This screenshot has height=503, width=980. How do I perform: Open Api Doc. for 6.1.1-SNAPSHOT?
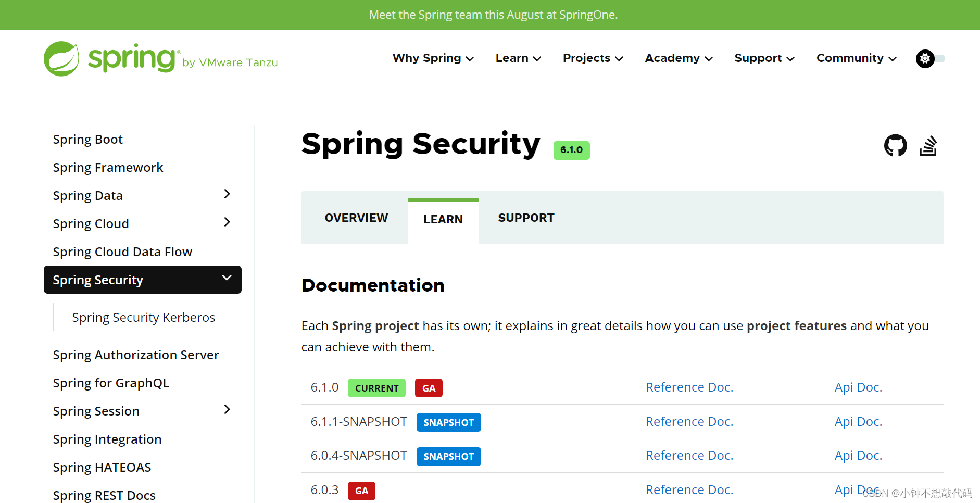click(x=858, y=422)
